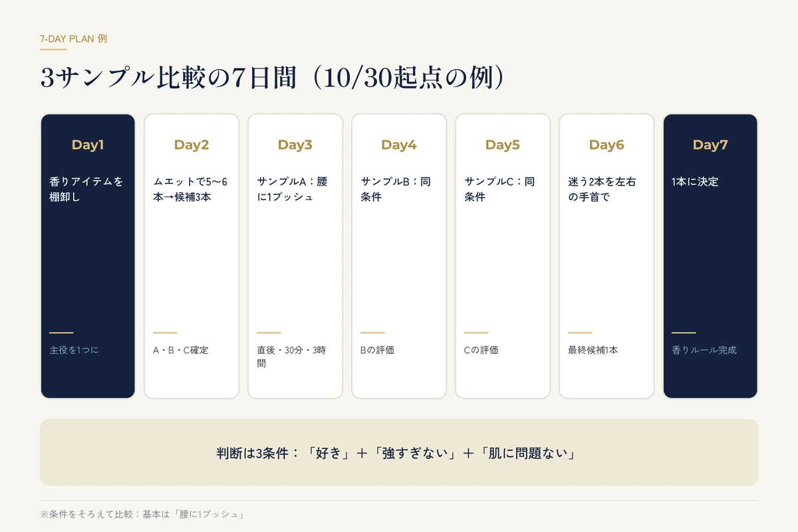Viewport: 798px width, 532px height.
Task: Click the footer "最終候補1本"
Action: pos(593,350)
